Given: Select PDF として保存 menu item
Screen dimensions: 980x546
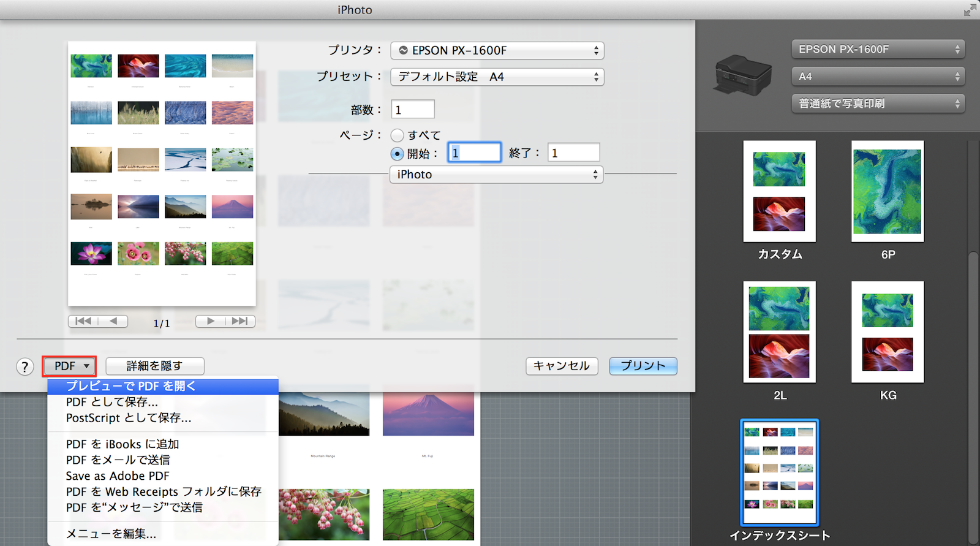Looking at the screenshot, I should (112, 402).
